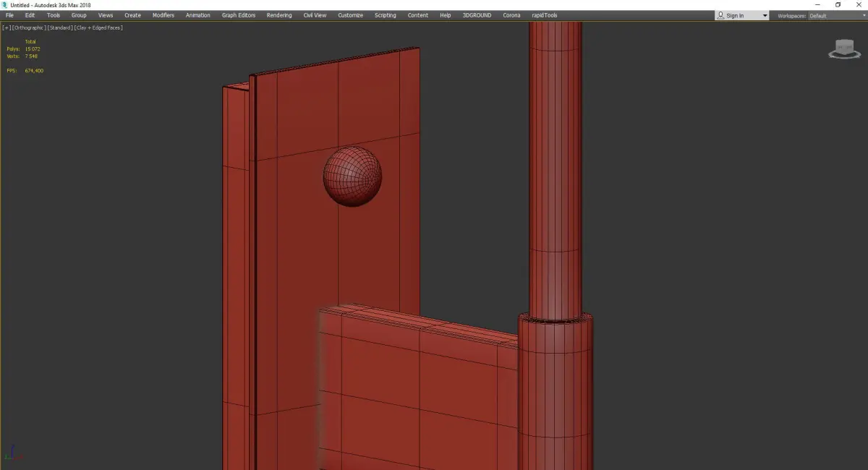
Task: Open the Civil View menu
Action: tap(315, 15)
